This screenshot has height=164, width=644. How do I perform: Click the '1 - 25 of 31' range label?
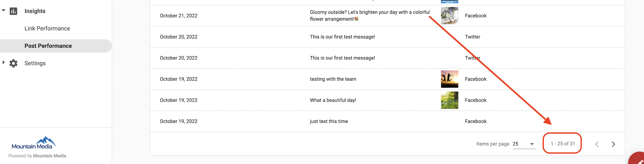tap(563, 144)
